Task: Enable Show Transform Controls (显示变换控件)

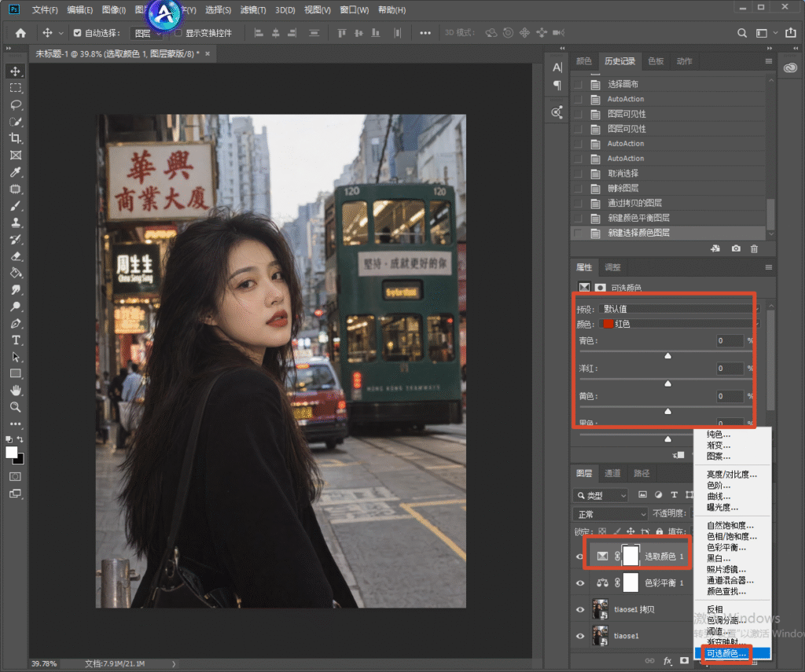Action: [x=178, y=33]
